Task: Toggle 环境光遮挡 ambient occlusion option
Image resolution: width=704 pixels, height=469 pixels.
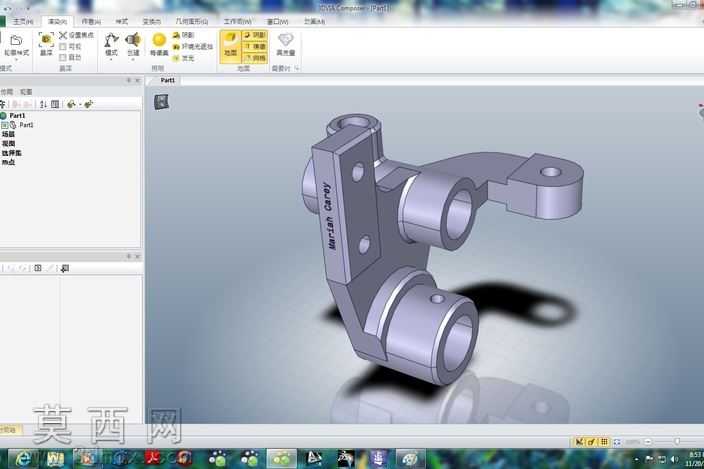Action: 193,47
